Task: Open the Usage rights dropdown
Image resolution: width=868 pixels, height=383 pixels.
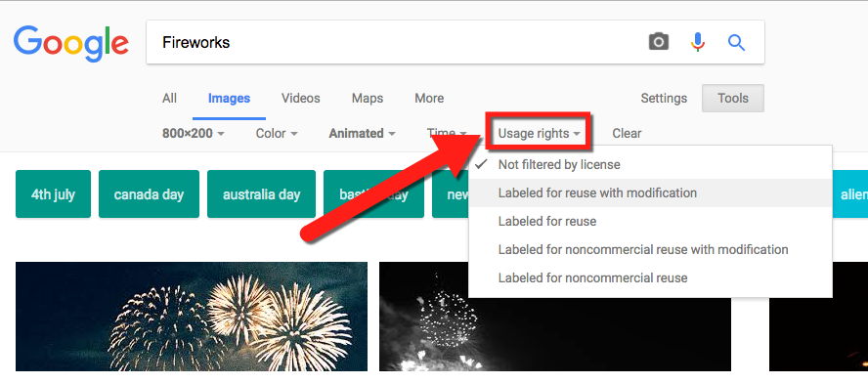Action: click(x=539, y=134)
